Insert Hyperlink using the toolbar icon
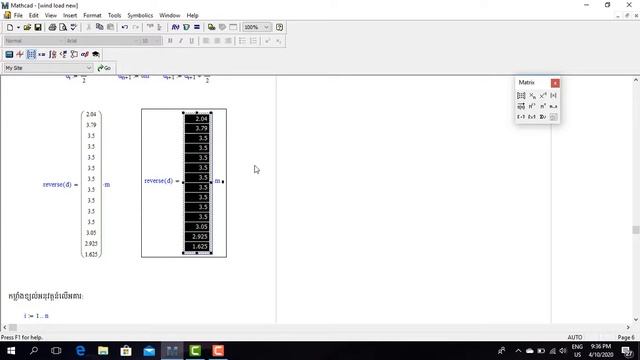This screenshot has width=640, height=360. coord(211,27)
